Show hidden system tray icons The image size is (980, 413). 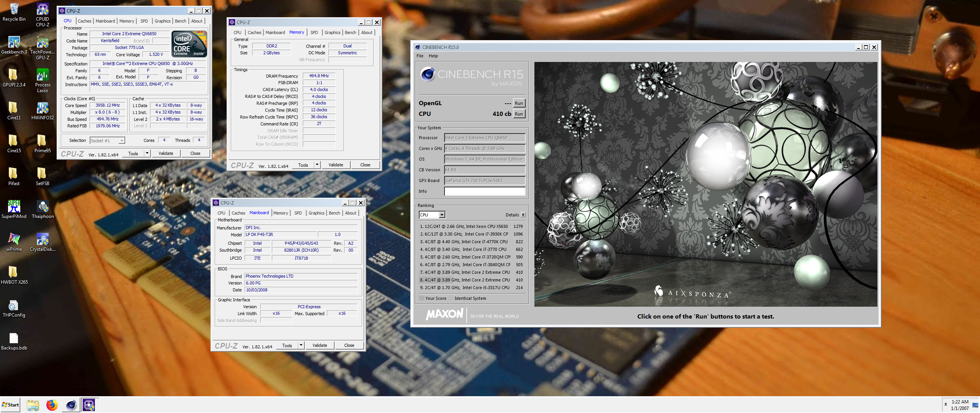pos(946,405)
